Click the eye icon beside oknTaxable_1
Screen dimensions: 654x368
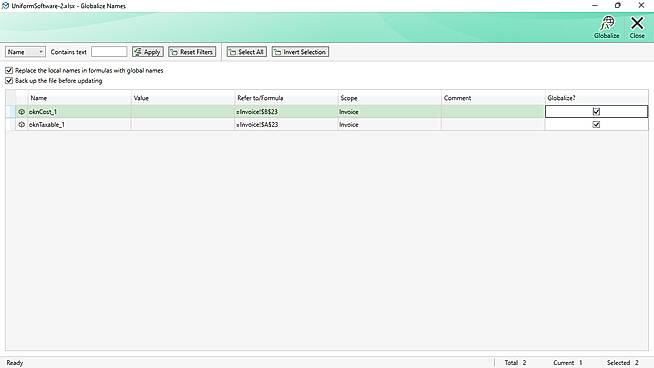tap(22, 124)
